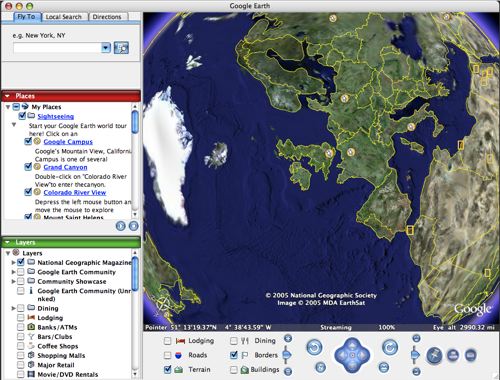This screenshot has height=380, width=500.
Task: Open the Fly To search history dropdown
Action: click(x=106, y=48)
